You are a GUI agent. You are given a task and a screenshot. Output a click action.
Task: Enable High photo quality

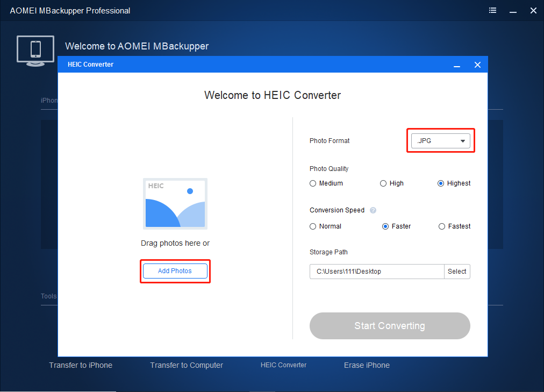click(x=383, y=183)
